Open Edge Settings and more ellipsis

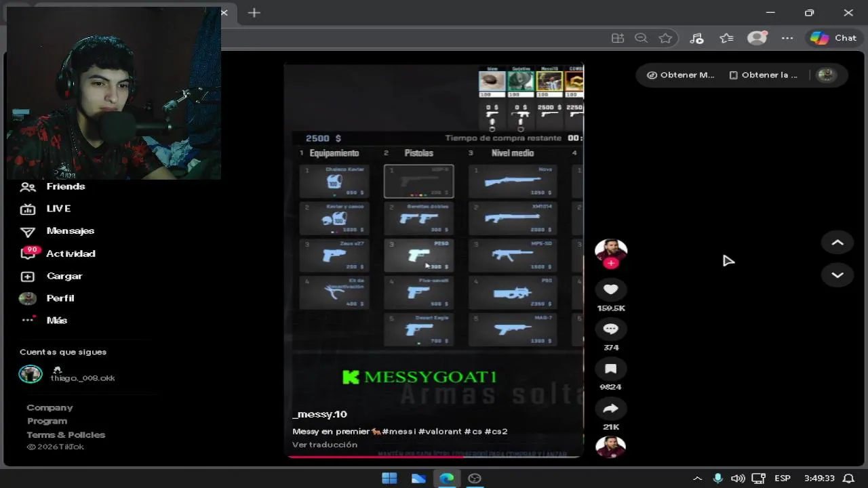(x=787, y=38)
